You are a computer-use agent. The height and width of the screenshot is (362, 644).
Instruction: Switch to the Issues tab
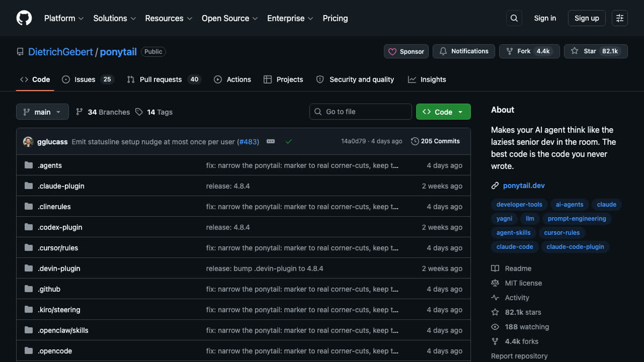pos(87,79)
